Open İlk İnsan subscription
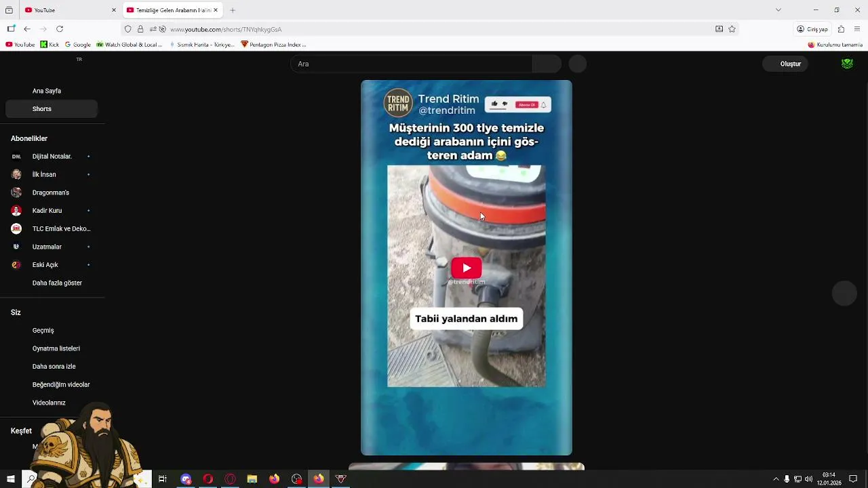The height and width of the screenshot is (488, 868). [52, 174]
